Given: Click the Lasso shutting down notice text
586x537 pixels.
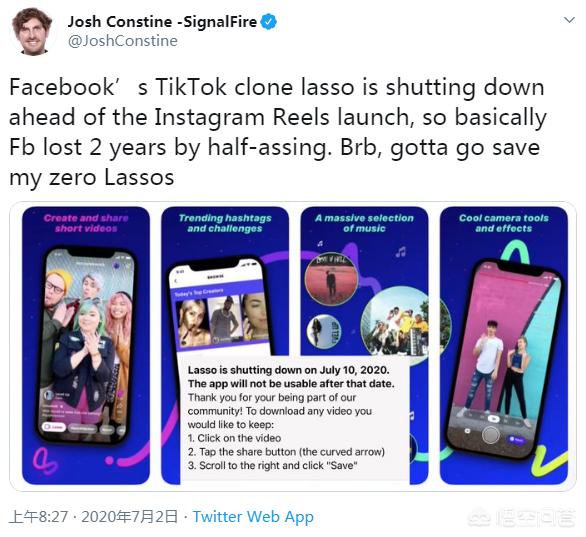Looking at the screenshot, I should (291, 418).
